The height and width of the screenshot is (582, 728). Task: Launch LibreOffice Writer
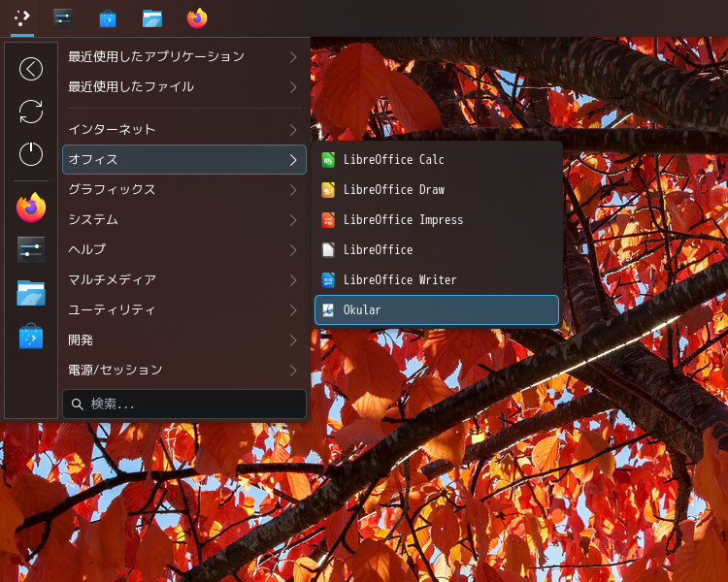click(x=437, y=280)
